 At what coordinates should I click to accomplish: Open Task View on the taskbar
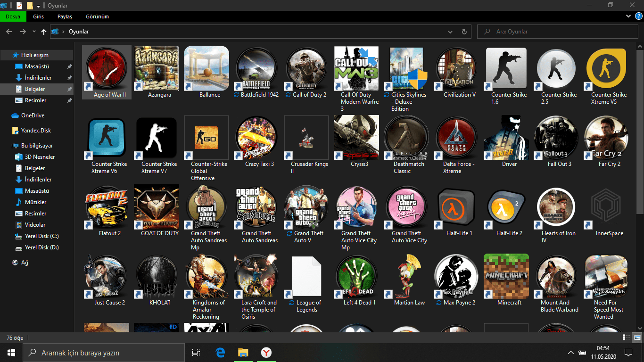196,353
